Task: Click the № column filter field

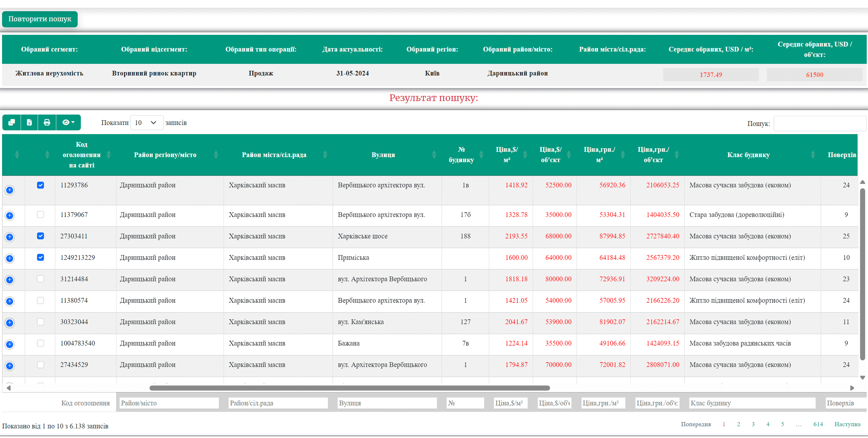Action: [465, 403]
